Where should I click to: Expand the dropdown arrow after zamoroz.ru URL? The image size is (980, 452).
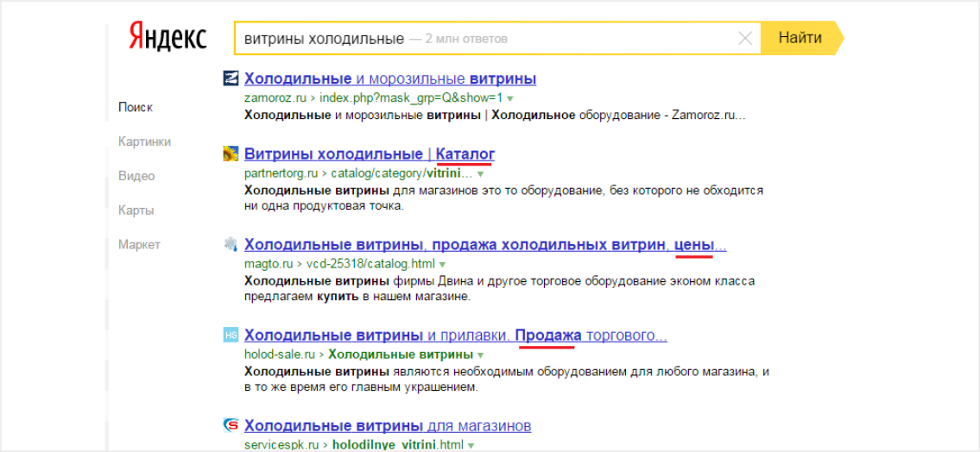pyautogui.click(x=510, y=98)
